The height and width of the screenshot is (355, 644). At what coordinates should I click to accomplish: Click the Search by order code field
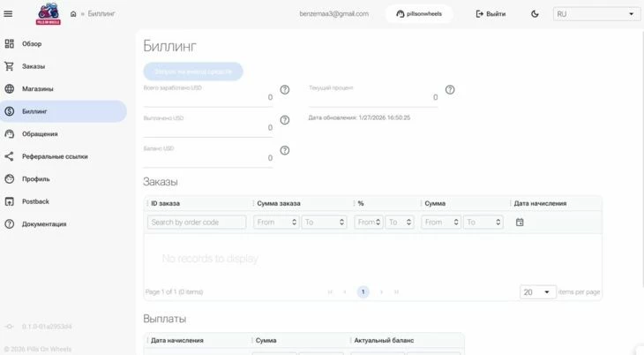197,223
